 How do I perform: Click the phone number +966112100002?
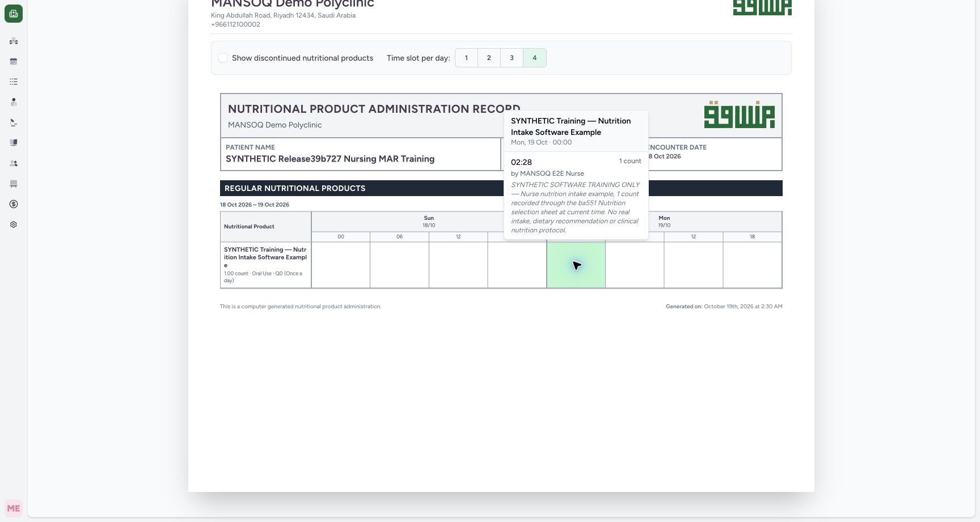(x=235, y=24)
